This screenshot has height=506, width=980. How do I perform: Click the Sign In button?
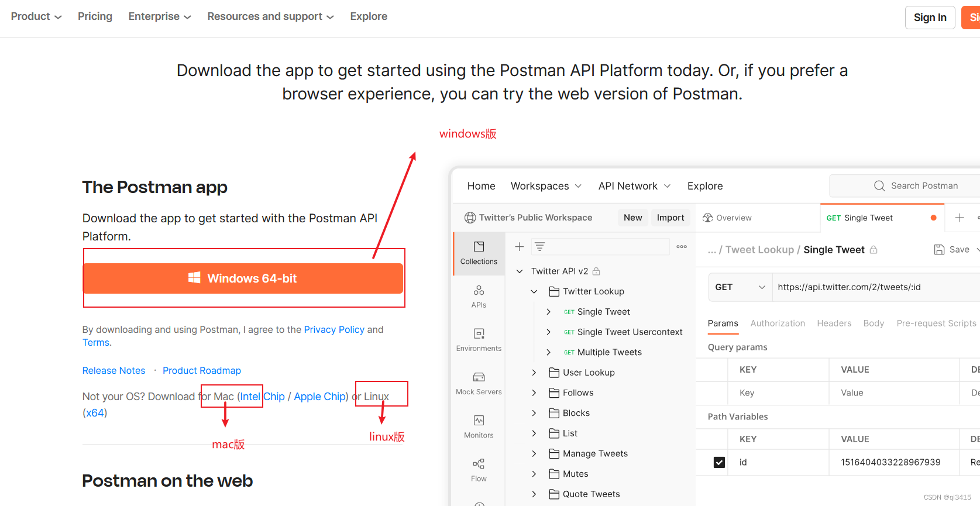(930, 18)
